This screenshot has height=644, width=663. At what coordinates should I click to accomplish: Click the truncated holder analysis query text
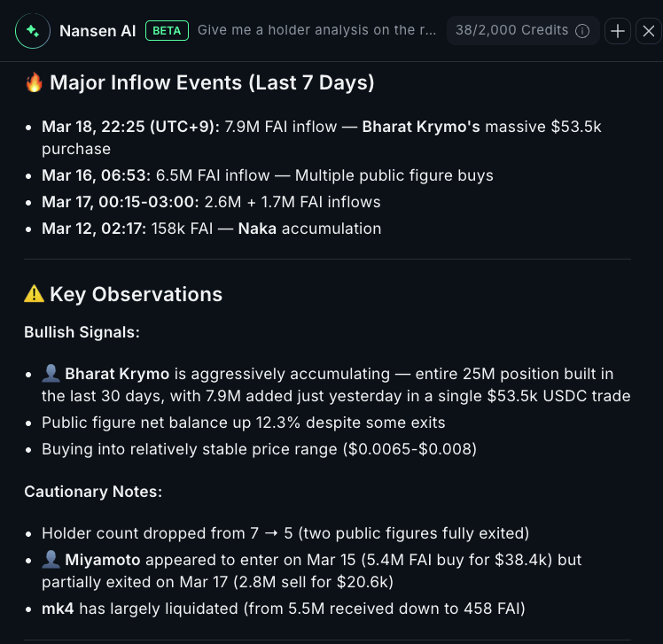(316, 31)
